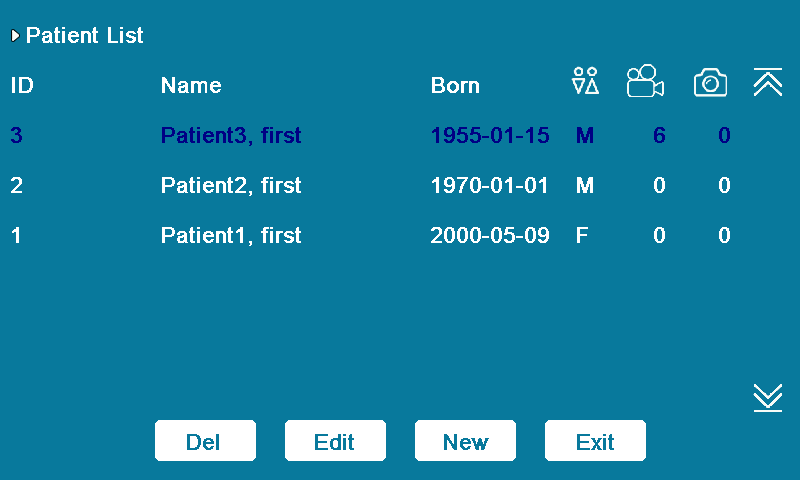Click Patient3's video count of 6
Screen dimensions: 800x480
659,135
